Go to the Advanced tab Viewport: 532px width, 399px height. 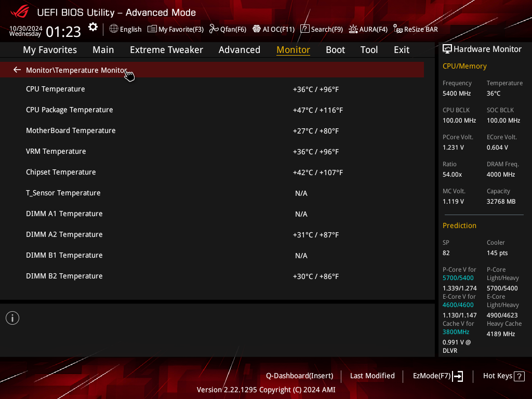(x=239, y=50)
